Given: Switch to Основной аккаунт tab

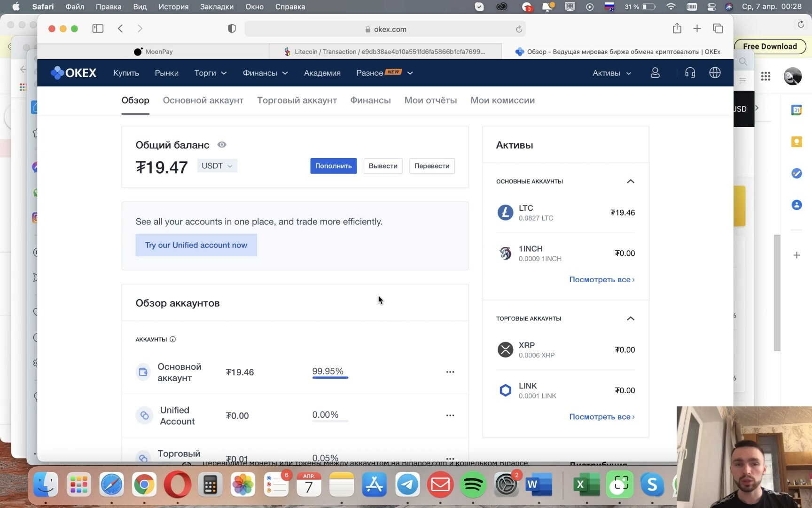Looking at the screenshot, I should point(203,100).
